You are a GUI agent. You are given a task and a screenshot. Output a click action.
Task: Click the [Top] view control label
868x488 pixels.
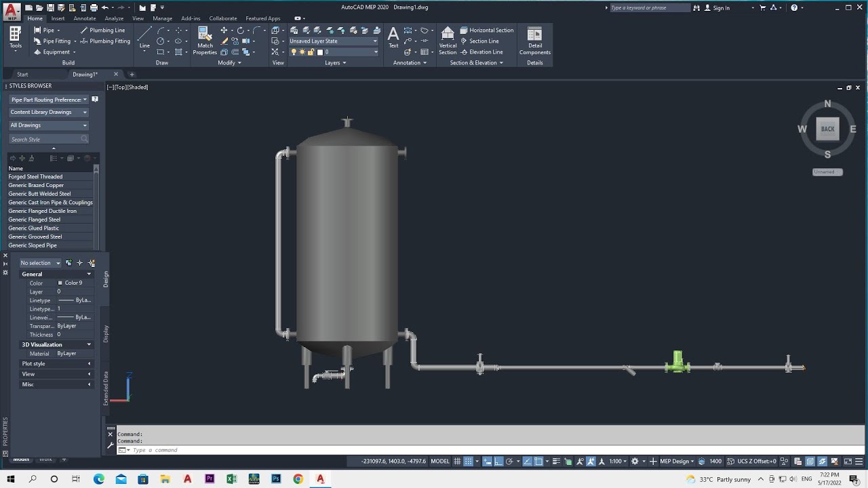click(121, 87)
